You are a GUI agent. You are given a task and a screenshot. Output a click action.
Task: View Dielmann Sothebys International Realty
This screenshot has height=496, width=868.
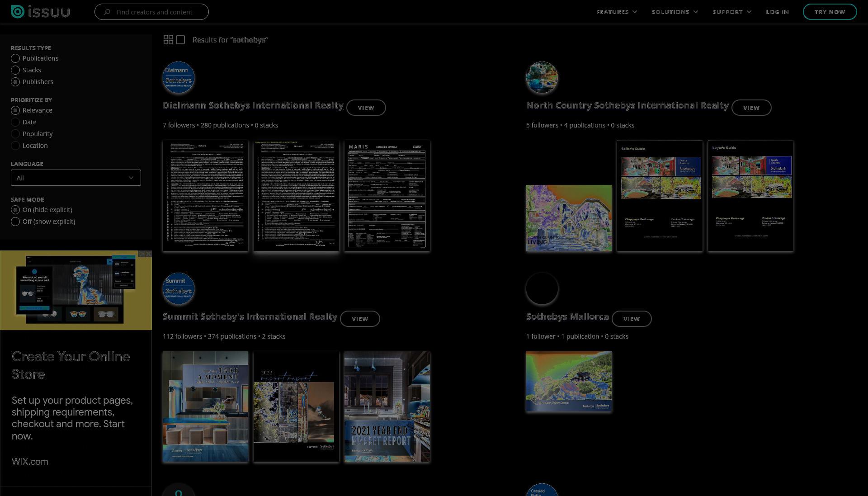366,108
